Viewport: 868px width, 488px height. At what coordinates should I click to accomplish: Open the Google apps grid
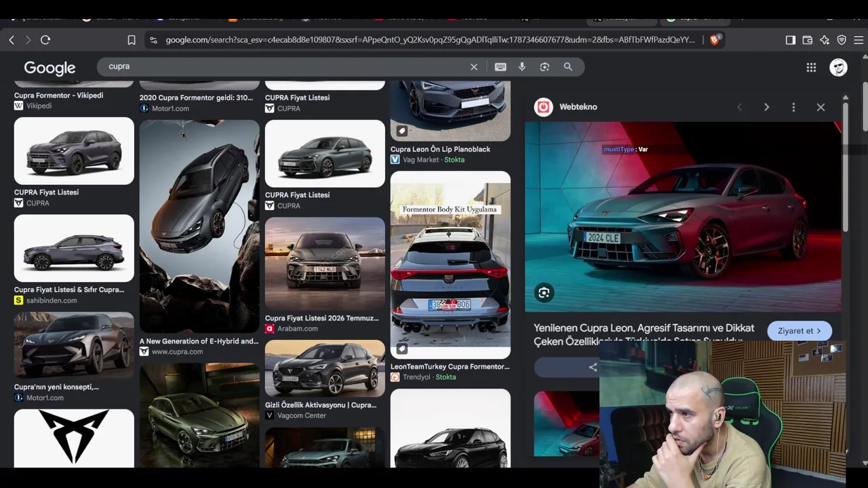pyautogui.click(x=811, y=67)
